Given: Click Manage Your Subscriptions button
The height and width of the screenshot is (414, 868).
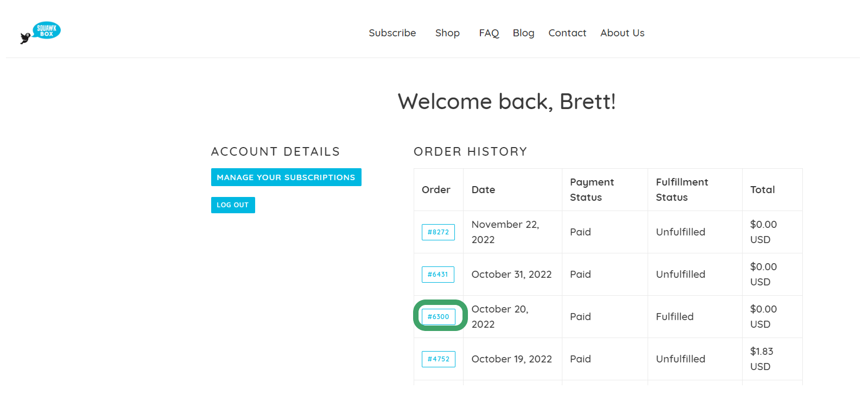Looking at the screenshot, I should (x=286, y=177).
